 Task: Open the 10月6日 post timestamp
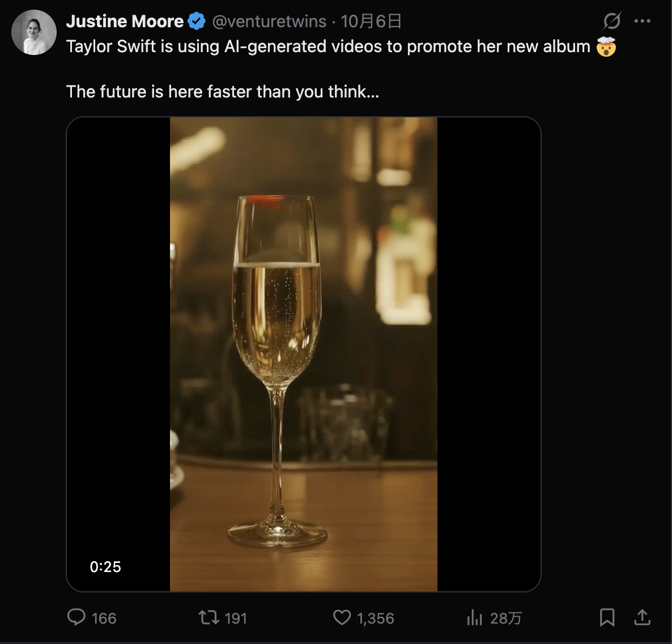pos(372,22)
